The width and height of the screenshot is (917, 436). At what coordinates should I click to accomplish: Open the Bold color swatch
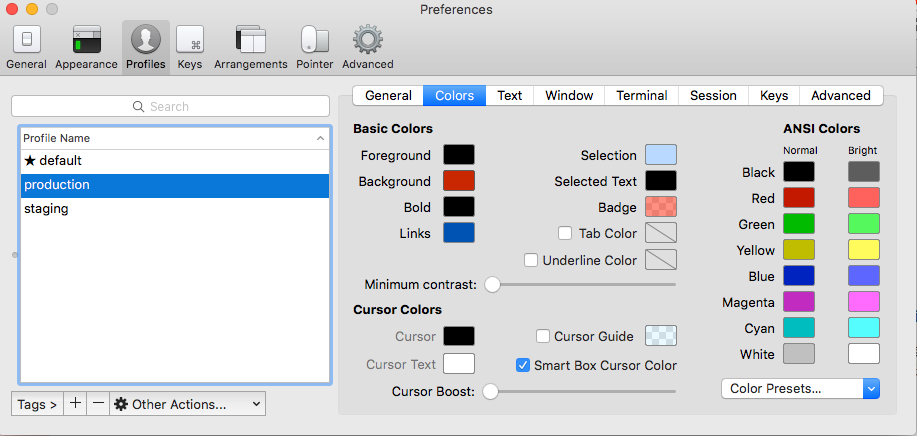point(458,207)
